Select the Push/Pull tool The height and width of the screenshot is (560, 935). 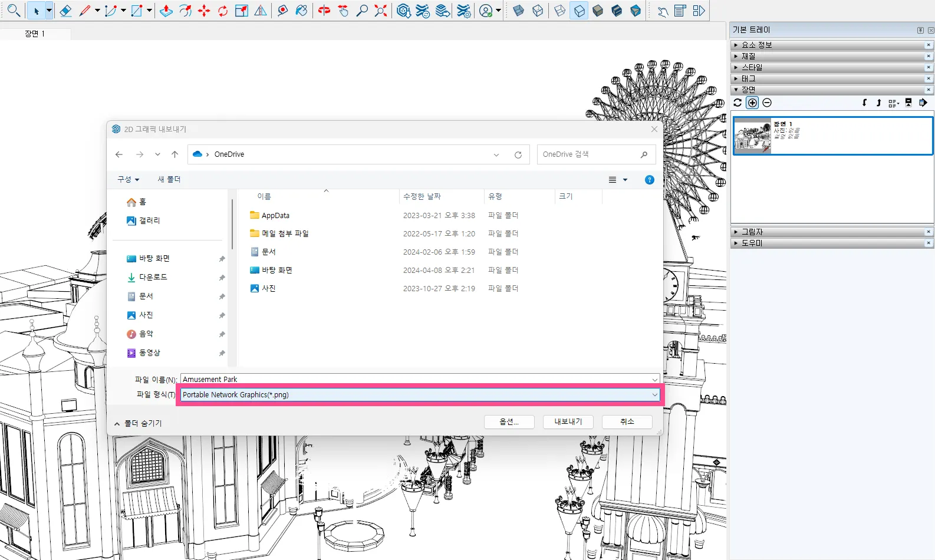tap(166, 11)
